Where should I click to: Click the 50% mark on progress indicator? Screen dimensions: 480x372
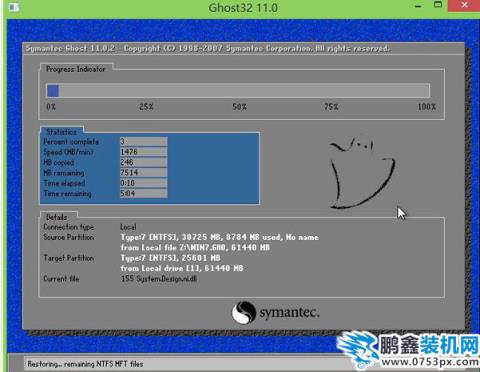239,107
